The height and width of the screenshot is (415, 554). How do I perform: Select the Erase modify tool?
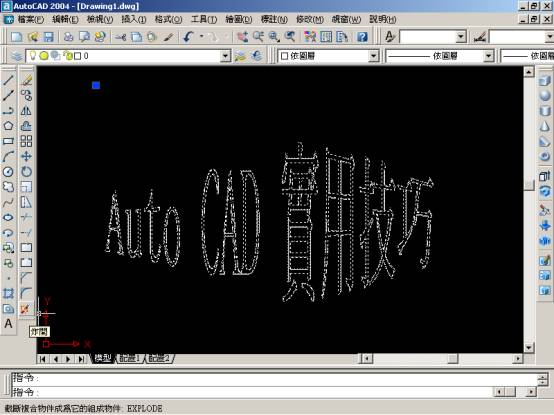click(x=26, y=80)
